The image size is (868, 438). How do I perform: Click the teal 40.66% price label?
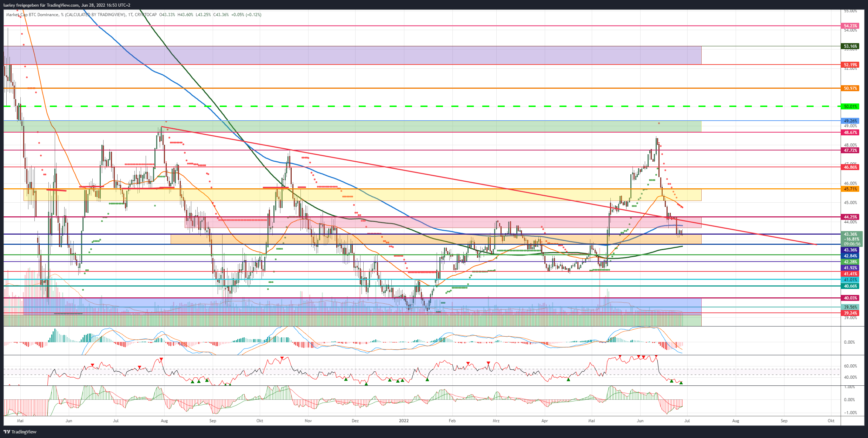(850, 286)
